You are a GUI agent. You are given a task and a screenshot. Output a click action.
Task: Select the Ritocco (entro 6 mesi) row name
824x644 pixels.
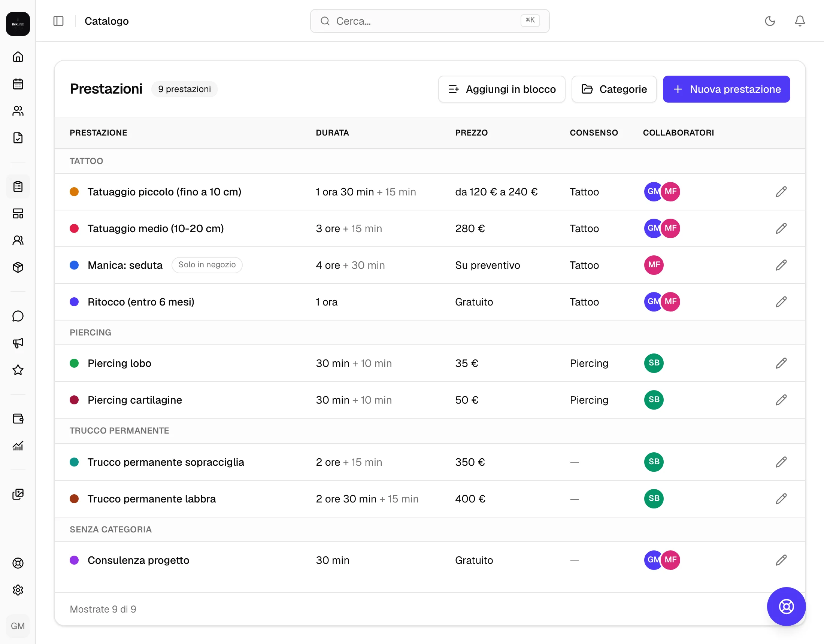tap(141, 302)
